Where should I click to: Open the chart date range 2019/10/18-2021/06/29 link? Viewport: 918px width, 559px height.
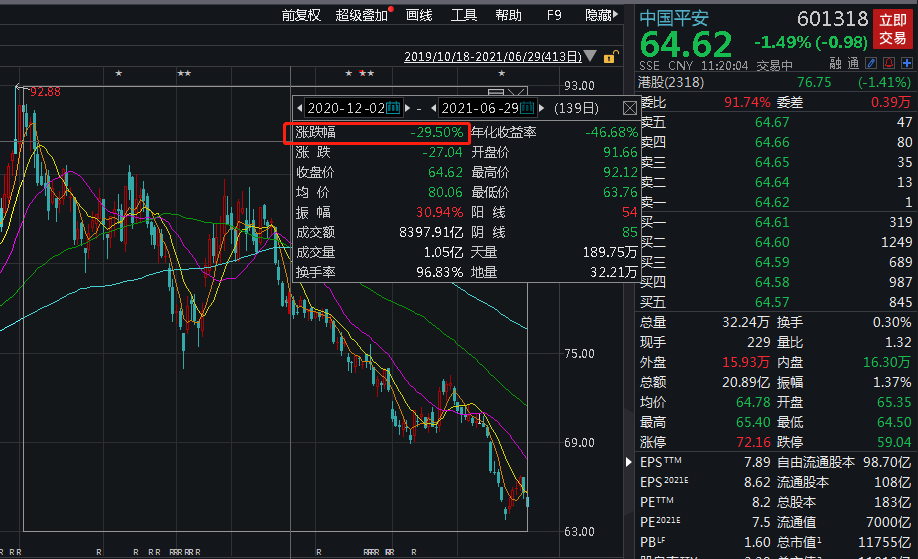pos(493,57)
